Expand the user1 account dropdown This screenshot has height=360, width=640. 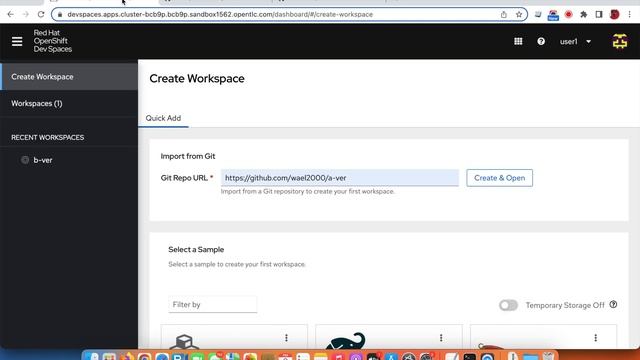point(575,41)
